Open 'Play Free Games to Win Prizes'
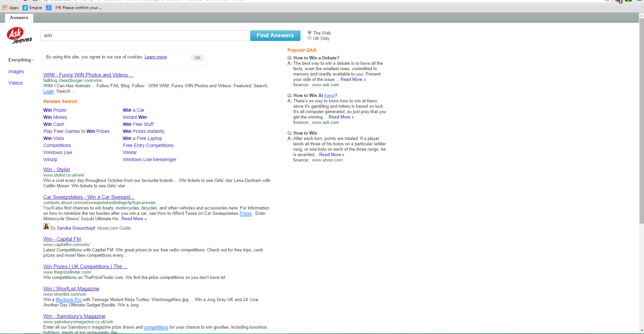Viewport: 644px width, 334px height. (x=76, y=131)
